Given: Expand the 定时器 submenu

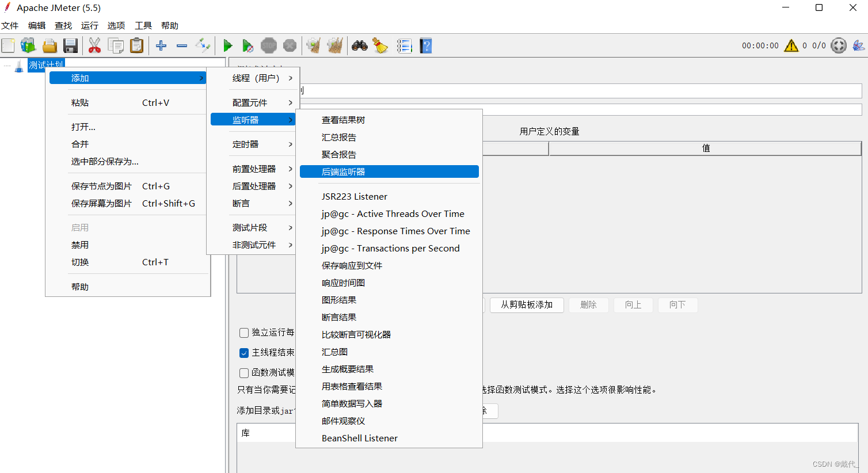Looking at the screenshot, I should 253,144.
